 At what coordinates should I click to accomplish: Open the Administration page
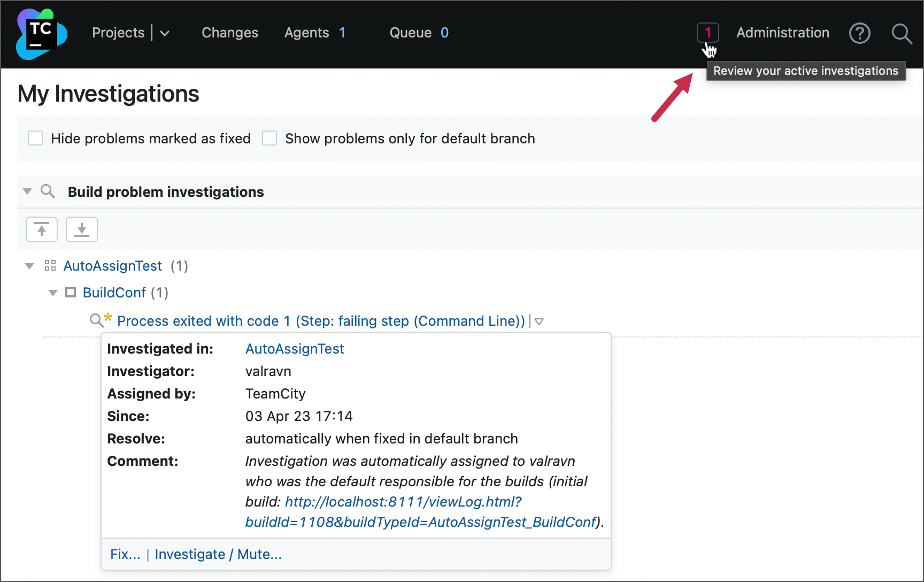coord(783,33)
